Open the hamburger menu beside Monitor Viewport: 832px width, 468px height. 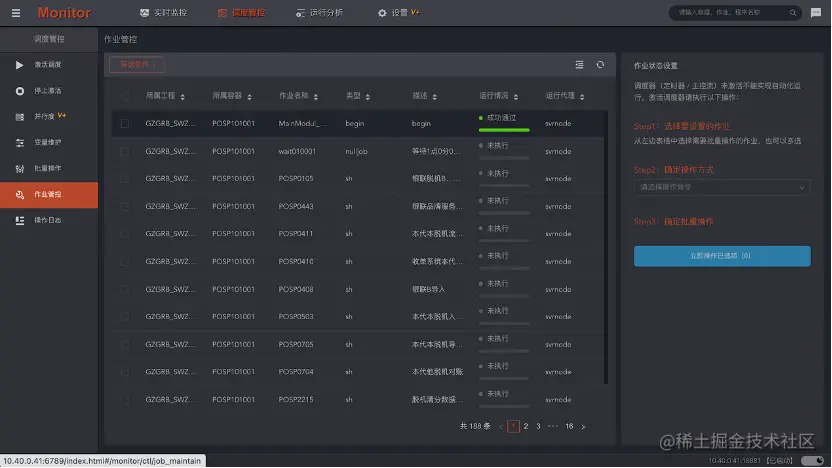(16, 13)
